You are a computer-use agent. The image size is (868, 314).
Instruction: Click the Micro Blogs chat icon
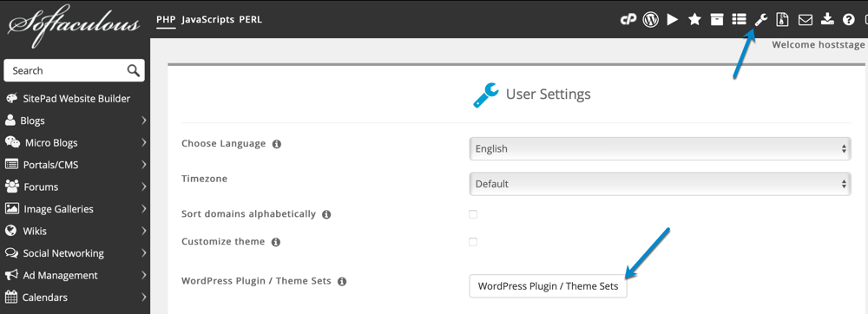12,142
